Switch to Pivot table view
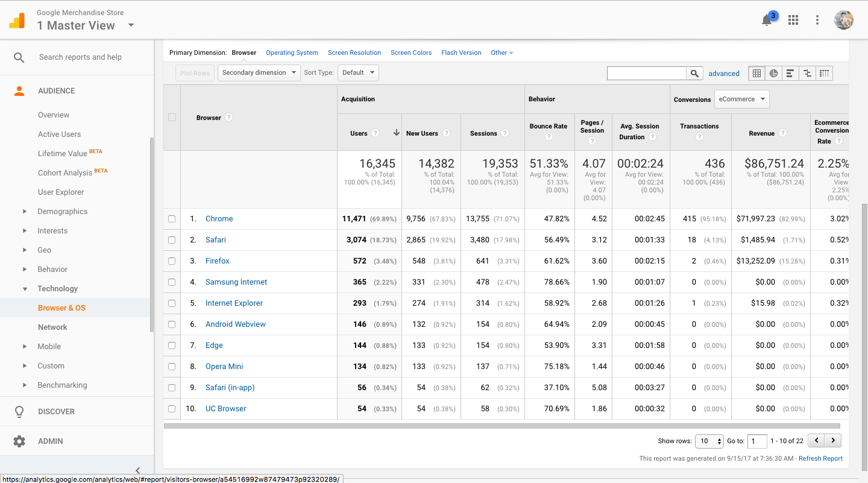 point(824,74)
